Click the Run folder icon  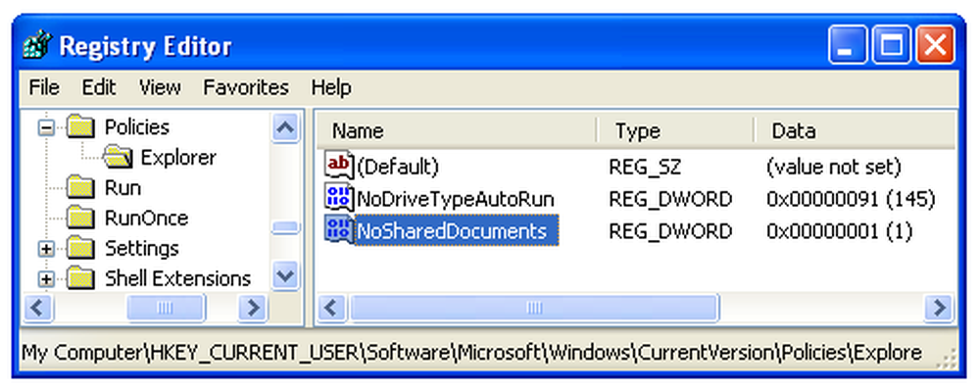(80, 187)
